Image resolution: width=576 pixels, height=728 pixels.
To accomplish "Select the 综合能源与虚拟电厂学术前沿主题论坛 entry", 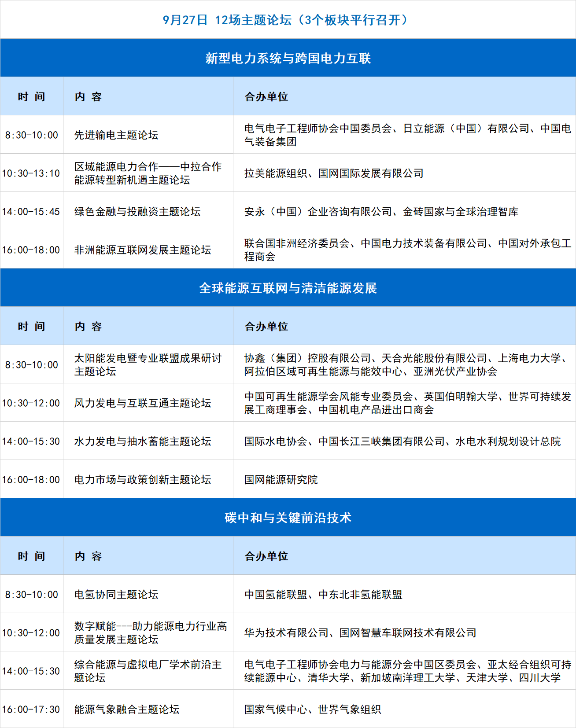I will click(148, 671).
